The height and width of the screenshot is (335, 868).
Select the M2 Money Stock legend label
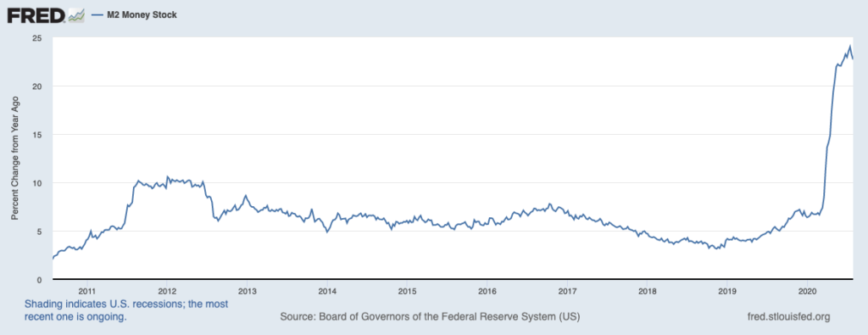click(x=142, y=15)
